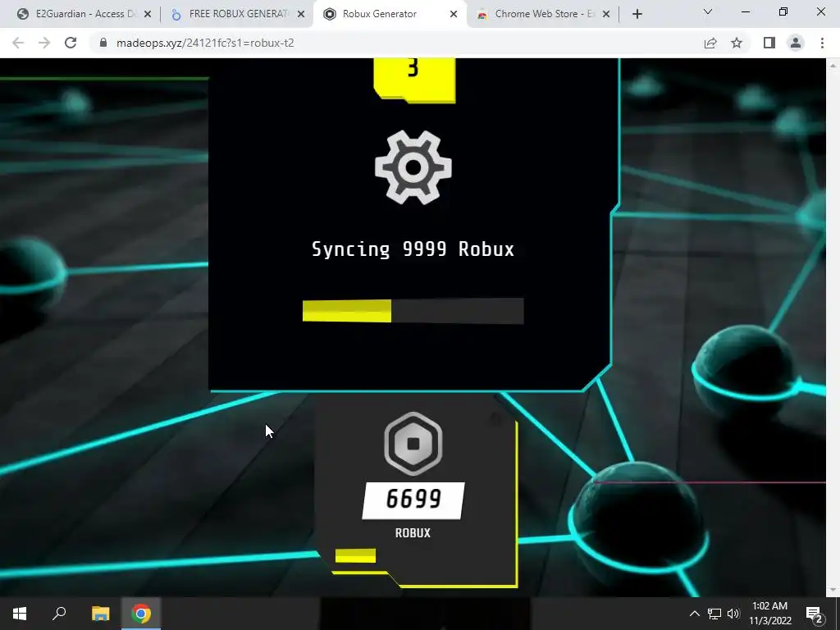Reload the current page
The height and width of the screenshot is (630, 840).
(71, 43)
